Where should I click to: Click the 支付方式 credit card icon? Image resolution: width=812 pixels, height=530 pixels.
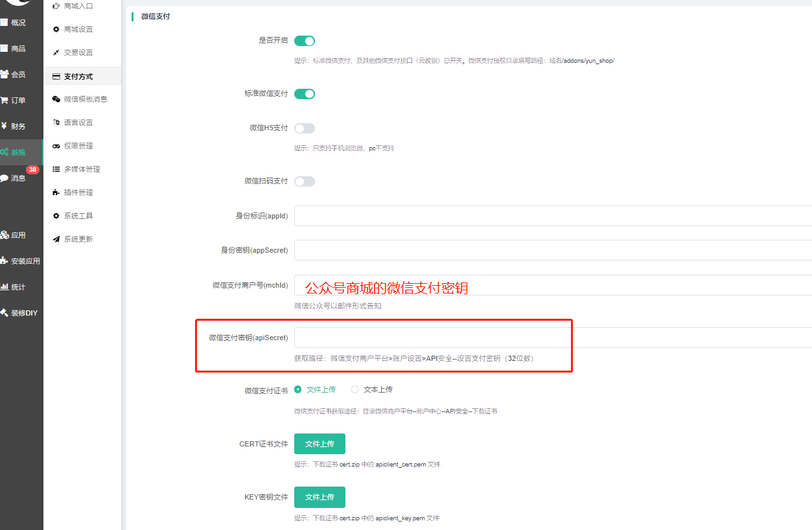pyautogui.click(x=56, y=76)
